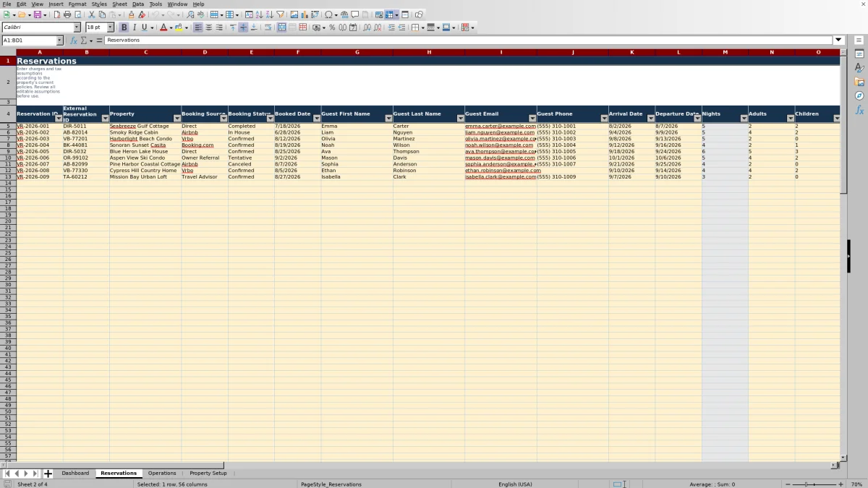Open the Booking Source filter dropdown
This screenshot has height=488, width=868.
pyautogui.click(x=223, y=118)
